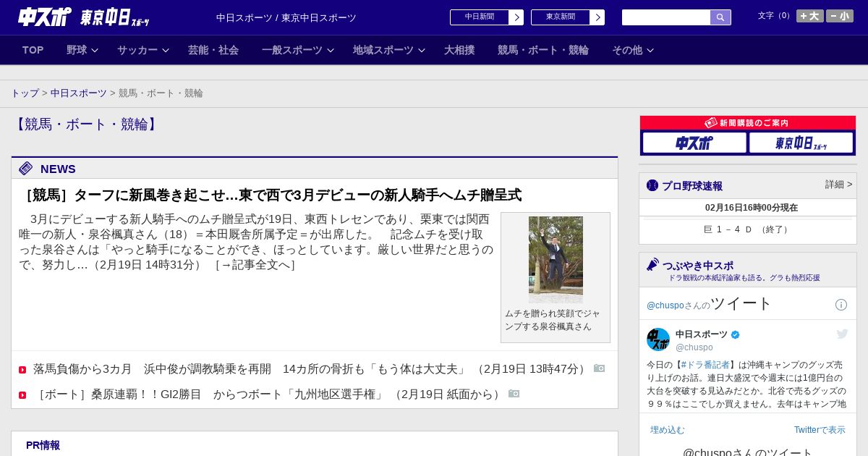Click the PR情報 heading
The width and height of the screenshot is (868, 456).
point(43,445)
